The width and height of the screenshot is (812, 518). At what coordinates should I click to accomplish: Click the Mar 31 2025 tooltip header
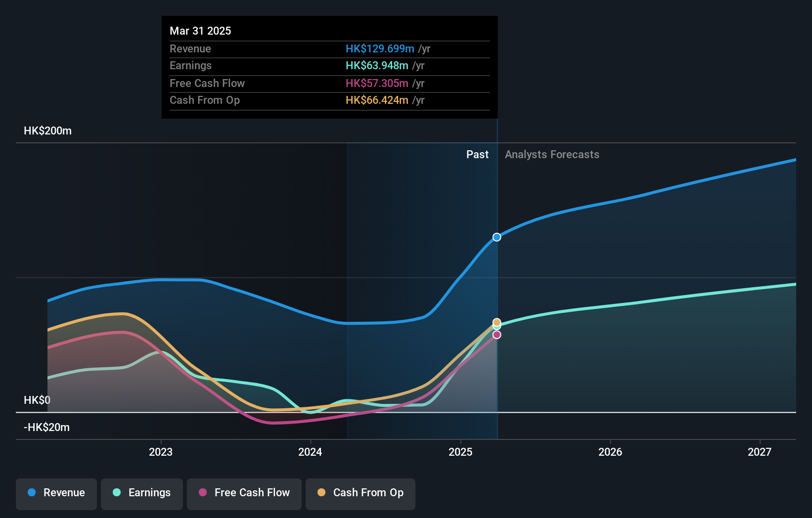pos(200,31)
